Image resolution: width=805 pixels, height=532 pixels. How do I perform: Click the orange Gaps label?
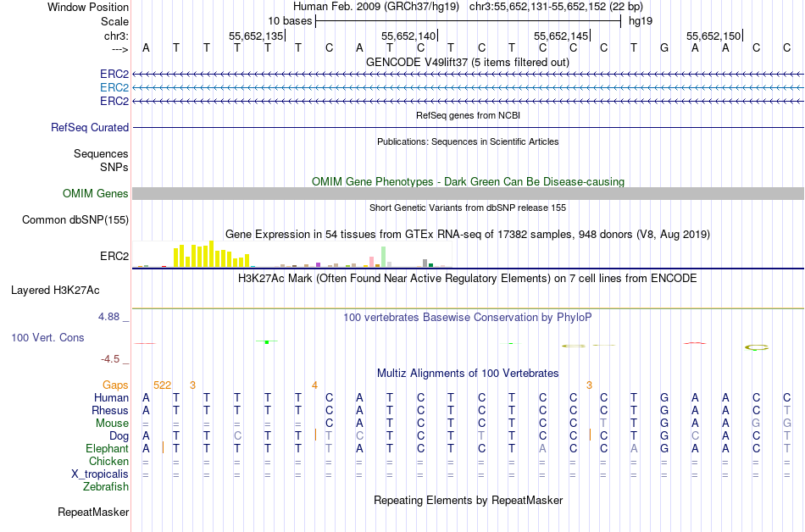point(115,385)
